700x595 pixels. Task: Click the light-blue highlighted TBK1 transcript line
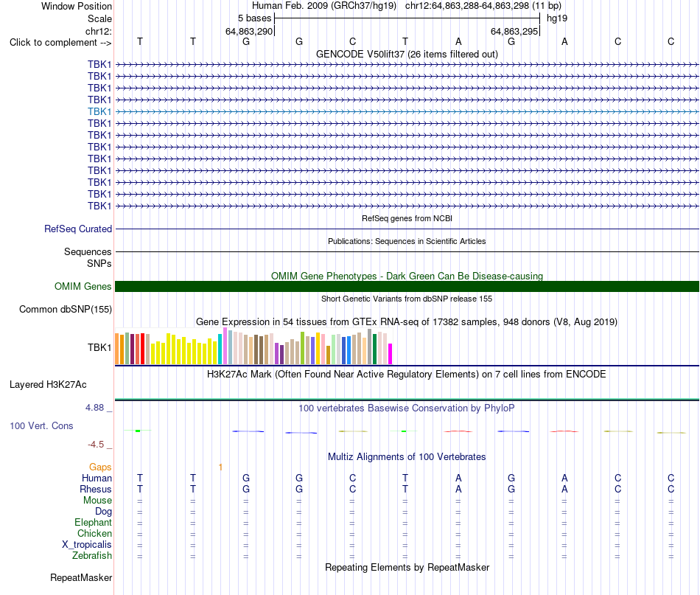click(x=407, y=111)
